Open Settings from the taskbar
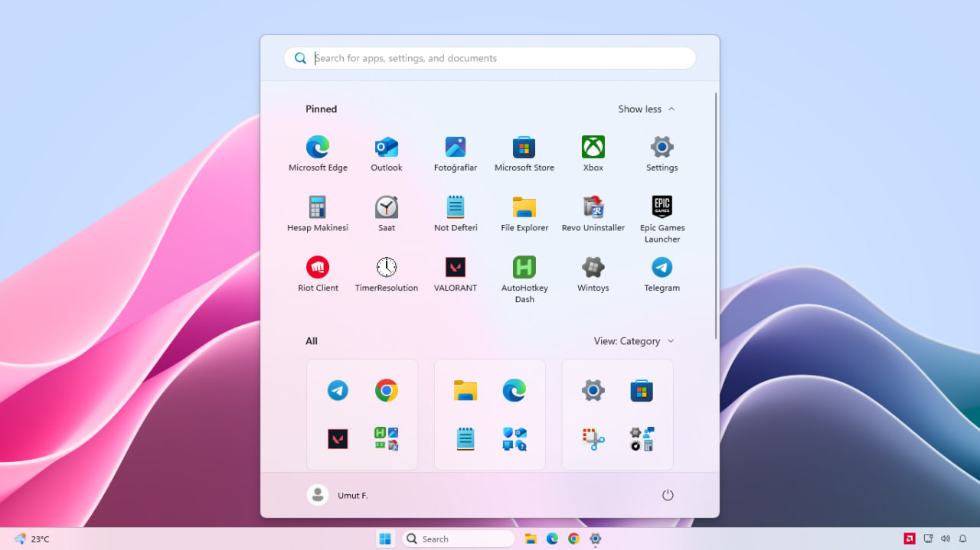The height and width of the screenshot is (550, 980). [595, 539]
